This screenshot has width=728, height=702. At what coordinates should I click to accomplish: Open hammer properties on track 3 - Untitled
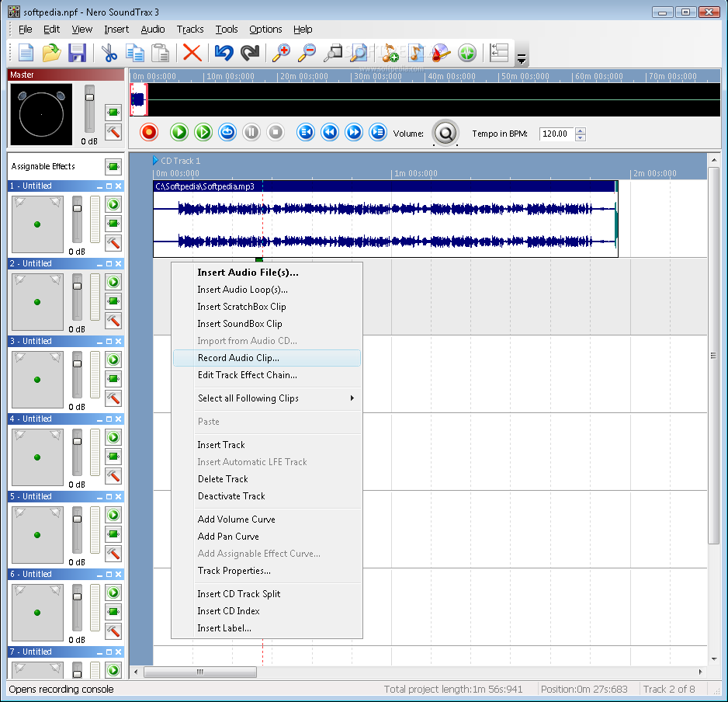pyautogui.click(x=113, y=398)
